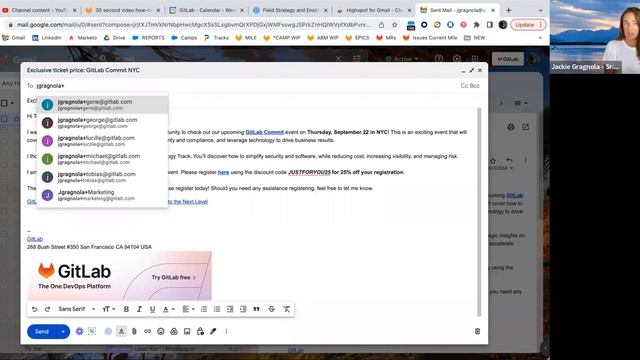Share this page from address bar

point(381,25)
